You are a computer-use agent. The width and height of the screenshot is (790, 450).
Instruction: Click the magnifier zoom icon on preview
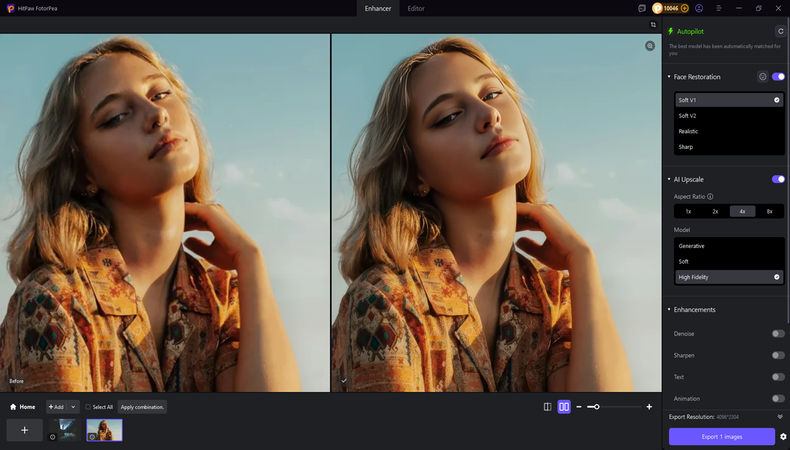click(650, 46)
